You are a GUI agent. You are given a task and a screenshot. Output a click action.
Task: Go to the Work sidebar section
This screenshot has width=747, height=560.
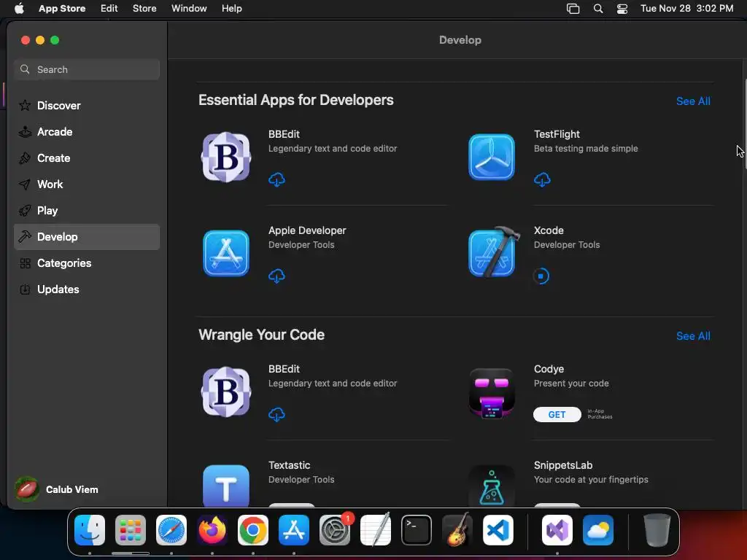click(87, 184)
